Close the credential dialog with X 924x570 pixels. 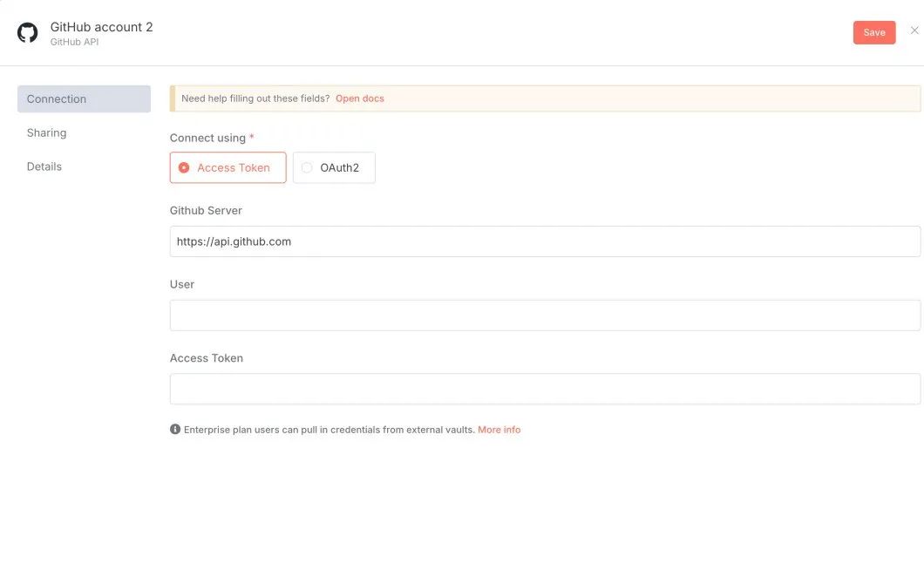(914, 31)
